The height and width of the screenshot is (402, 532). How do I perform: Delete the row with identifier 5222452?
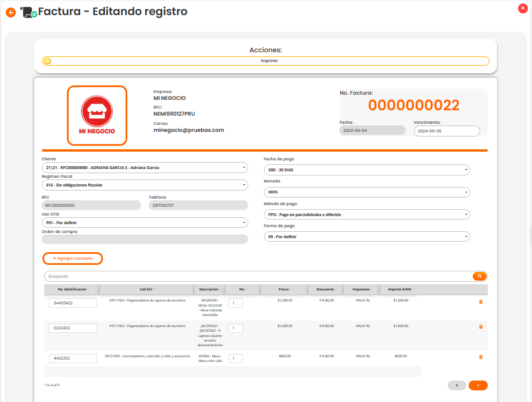pyautogui.click(x=480, y=327)
